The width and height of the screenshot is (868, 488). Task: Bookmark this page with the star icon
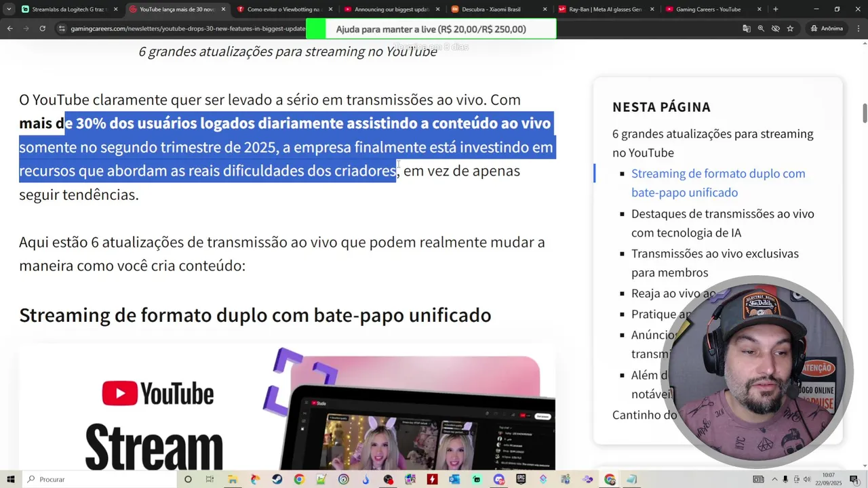790,28
